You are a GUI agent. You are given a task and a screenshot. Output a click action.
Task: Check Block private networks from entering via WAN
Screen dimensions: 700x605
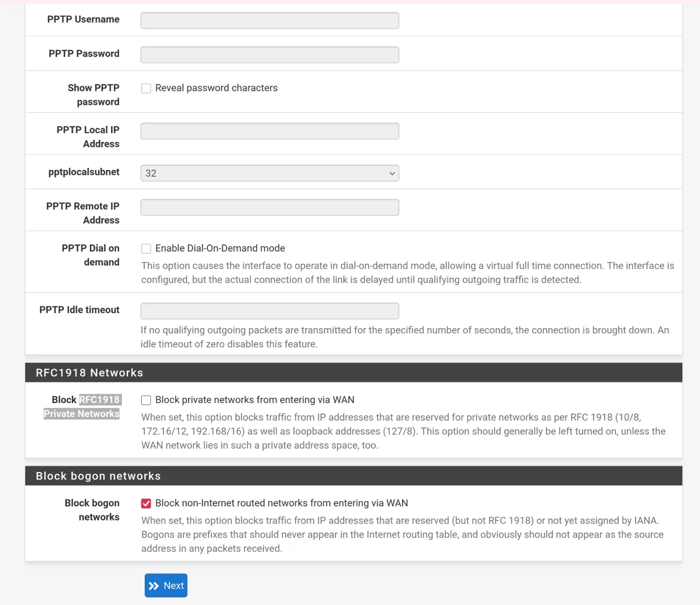146,399
